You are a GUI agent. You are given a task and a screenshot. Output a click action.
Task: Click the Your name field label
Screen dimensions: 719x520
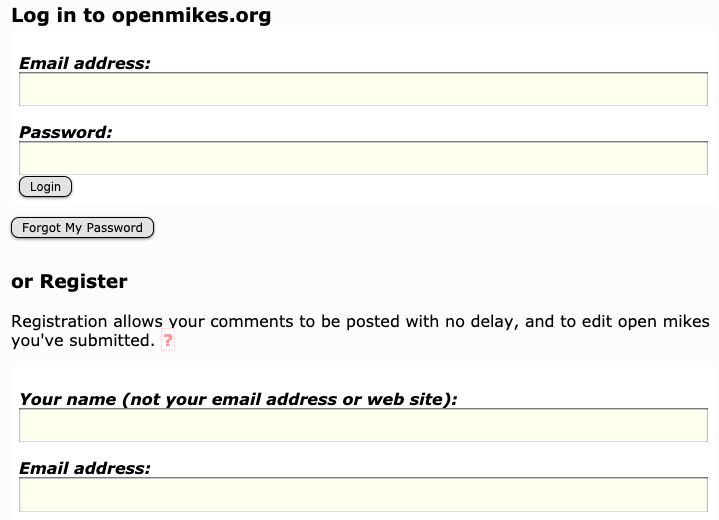coord(238,399)
